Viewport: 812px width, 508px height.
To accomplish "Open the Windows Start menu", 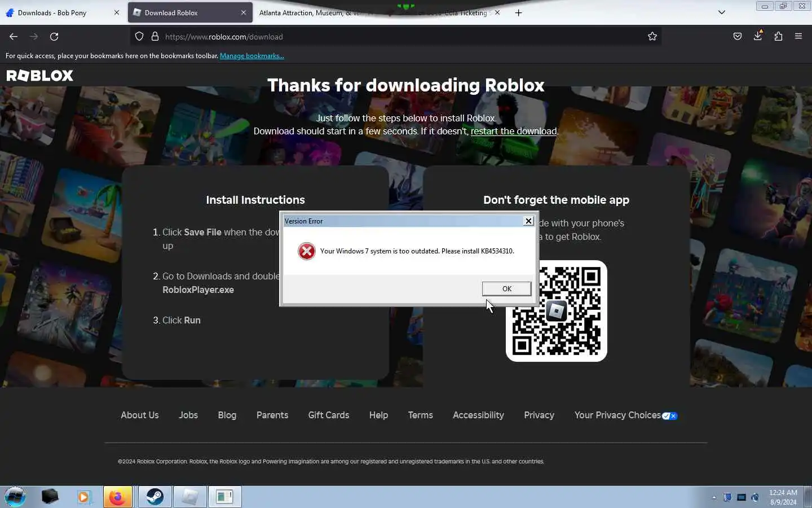I will tap(15, 497).
